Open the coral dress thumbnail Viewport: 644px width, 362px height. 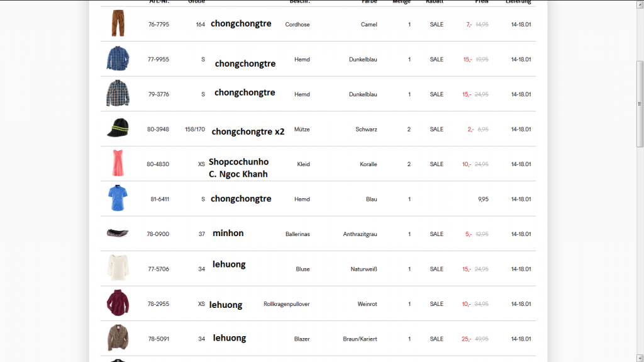tap(118, 164)
